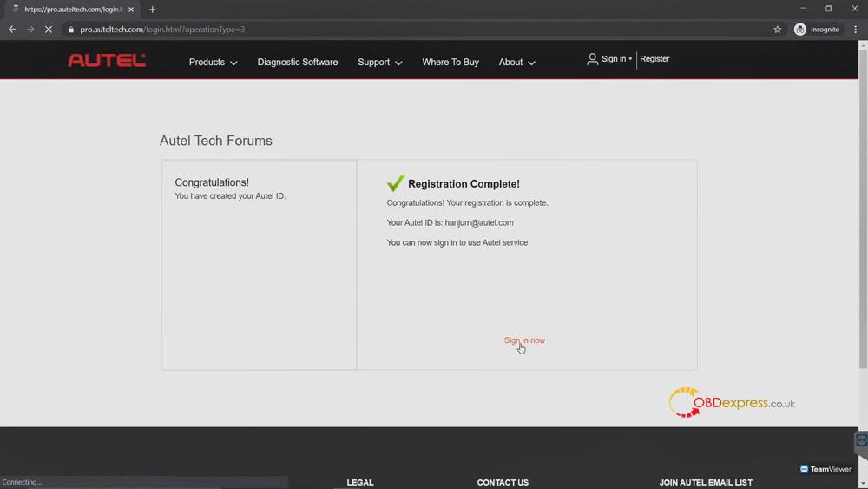Restore down the browser window
The image size is (868, 489).
tap(829, 9)
